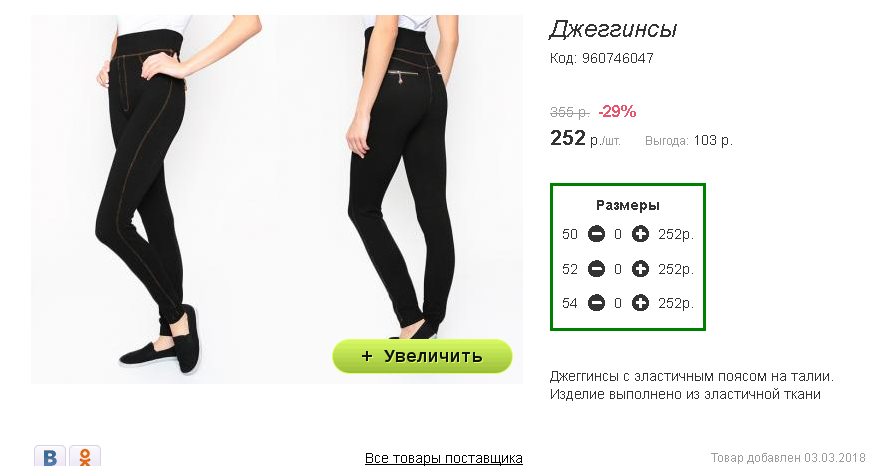Click the Размеры heading
This screenshot has width=871, height=466.
point(628,206)
